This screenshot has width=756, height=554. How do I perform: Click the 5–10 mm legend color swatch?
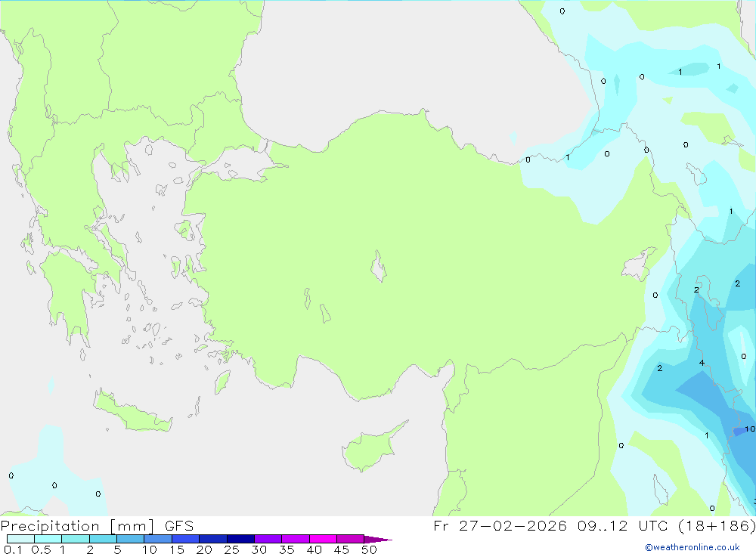(x=130, y=539)
